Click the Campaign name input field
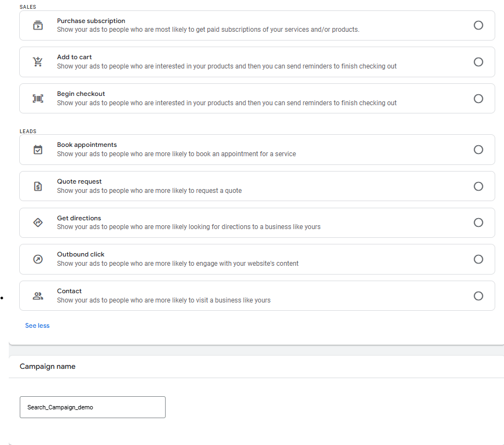504x445 pixels. point(93,407)
